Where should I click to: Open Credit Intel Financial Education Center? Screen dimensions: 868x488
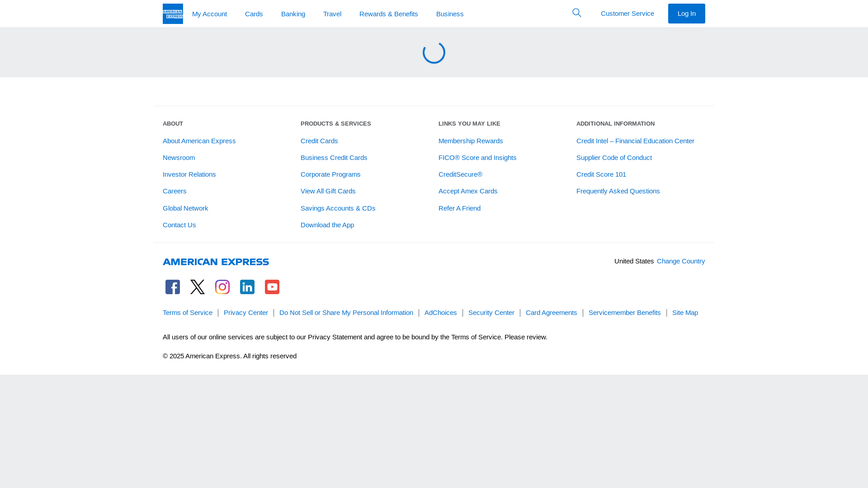(635, 141)
